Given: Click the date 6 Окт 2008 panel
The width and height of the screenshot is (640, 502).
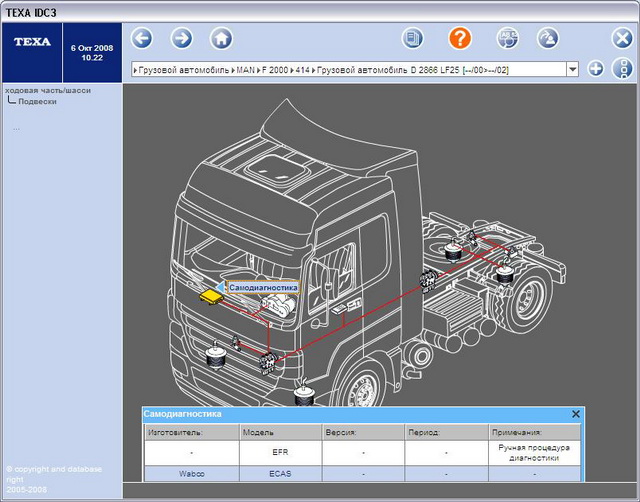Looking at the screenshot, I should coord(92,53).
